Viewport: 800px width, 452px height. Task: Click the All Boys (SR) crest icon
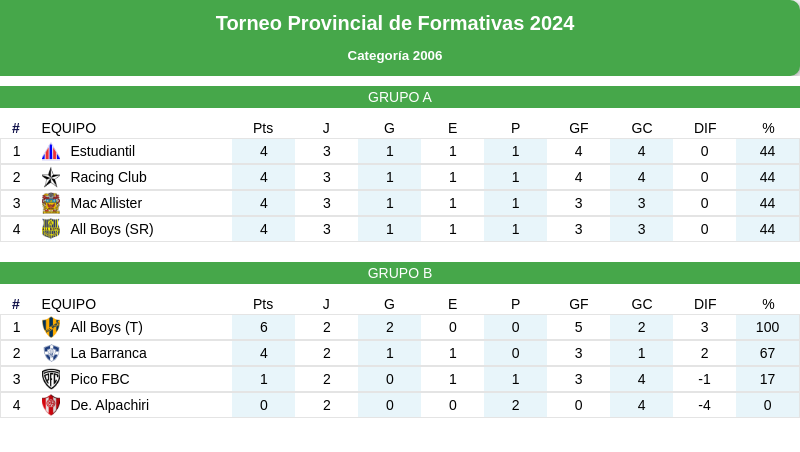[51, 229]
